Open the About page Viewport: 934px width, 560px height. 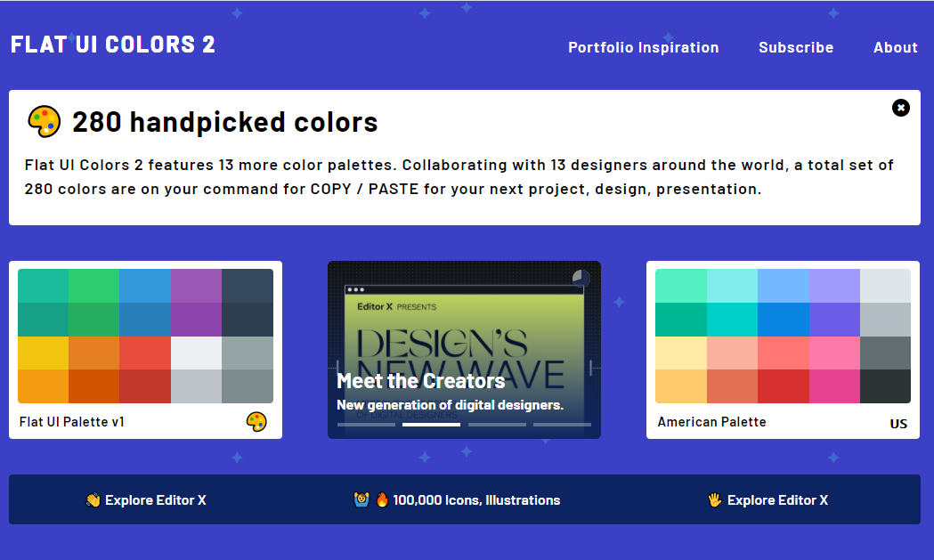point(895,47)
